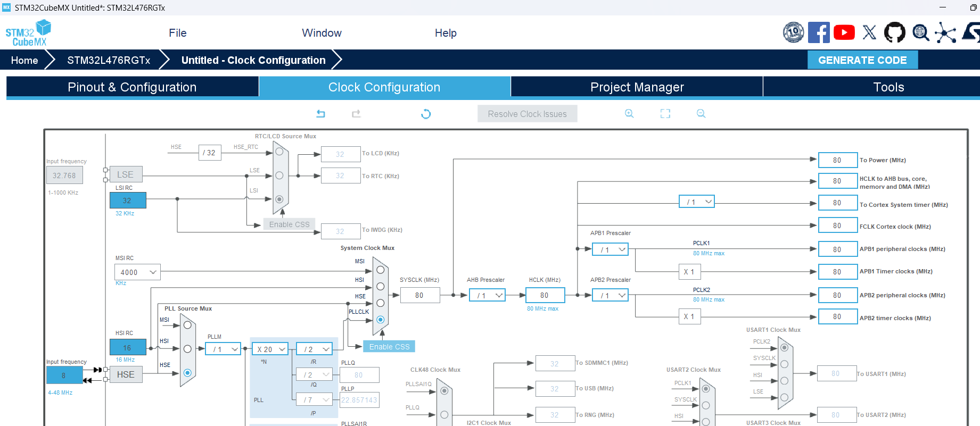This screenshot has height=426, width=980.
Task: Reset clock configuration with the refresh icon
Action: tap(426, 114)
